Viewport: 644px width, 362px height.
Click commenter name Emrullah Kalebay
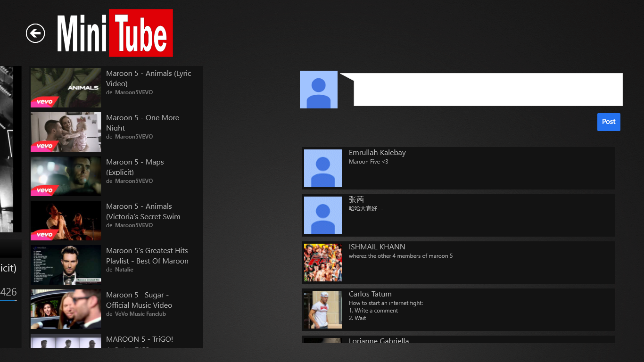click(377, 153)
